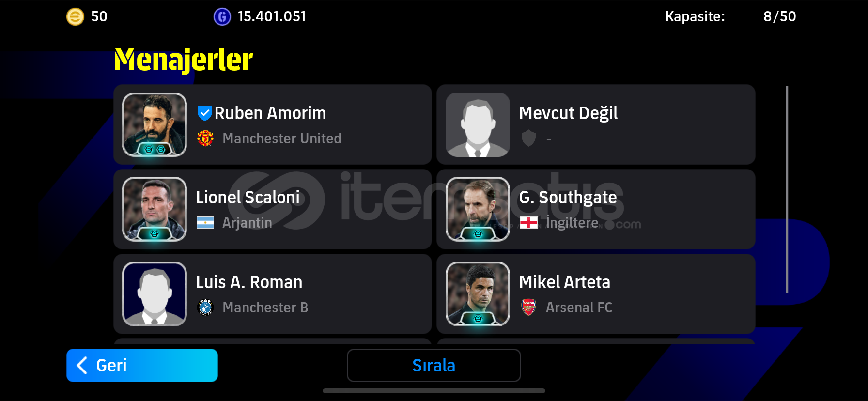This screenshot has height=401, width=868.
Task: Click the gold eFootball coin icon
Action: point(75,17)
